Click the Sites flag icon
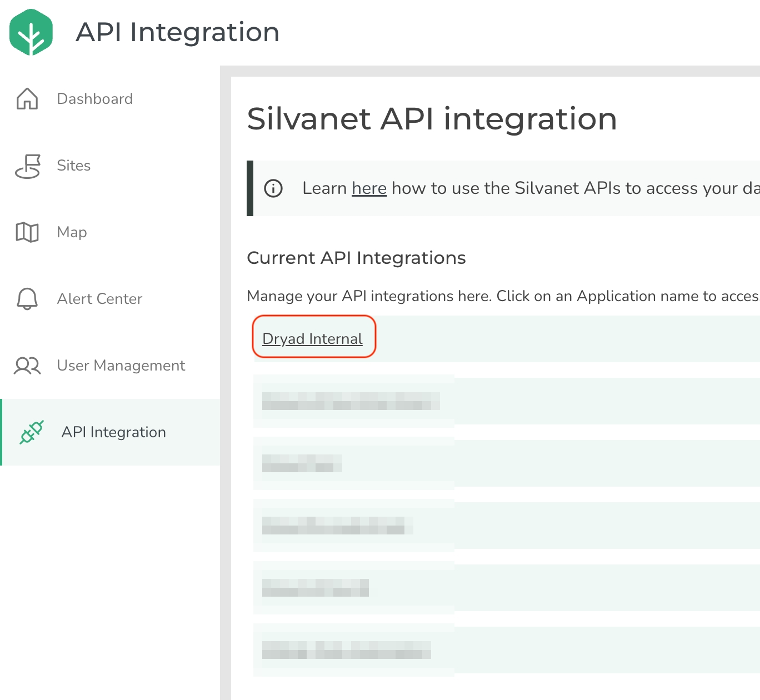The image size is (760, 700). [x=28, y=166]
